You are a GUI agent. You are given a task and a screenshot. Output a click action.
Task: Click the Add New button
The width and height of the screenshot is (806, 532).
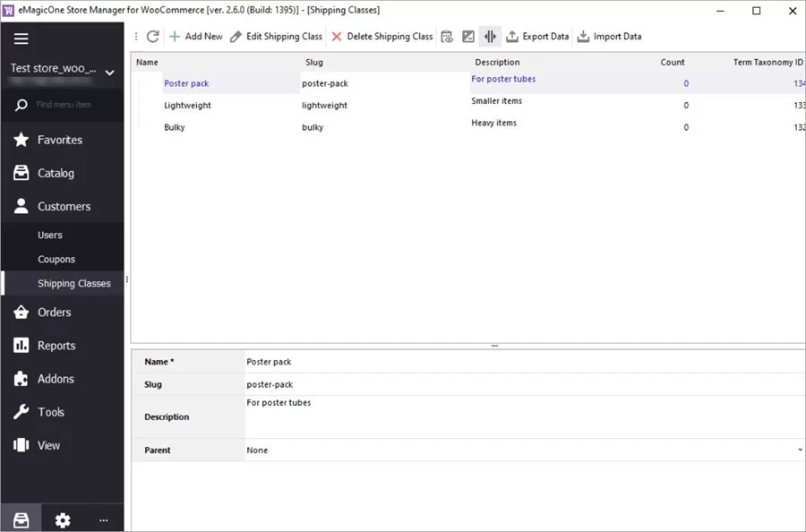point(196,37)
